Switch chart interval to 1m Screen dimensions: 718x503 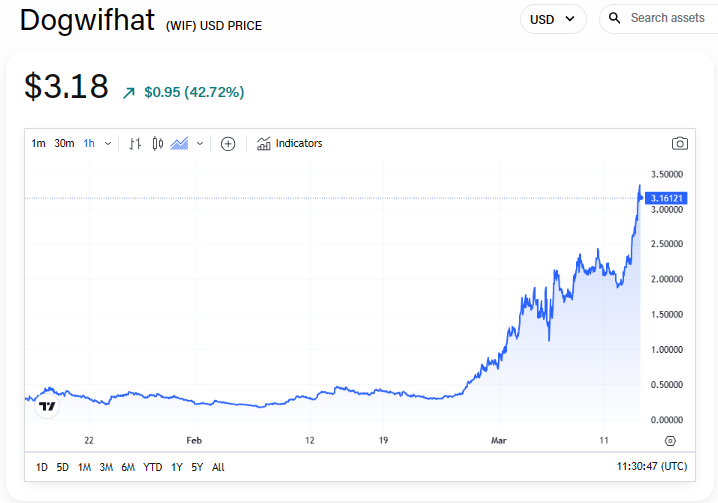[x=38, y=144]
